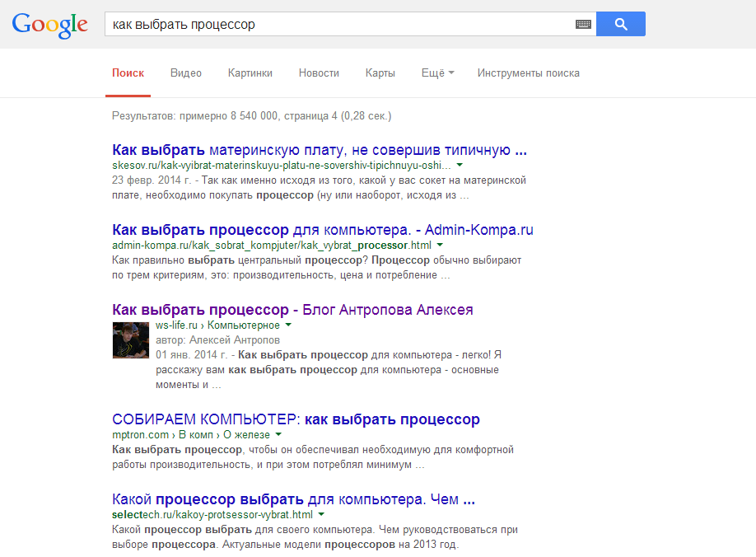The image size is (756, 557).
Task: Open Инструменты поиска options
Action: [529, 73]
